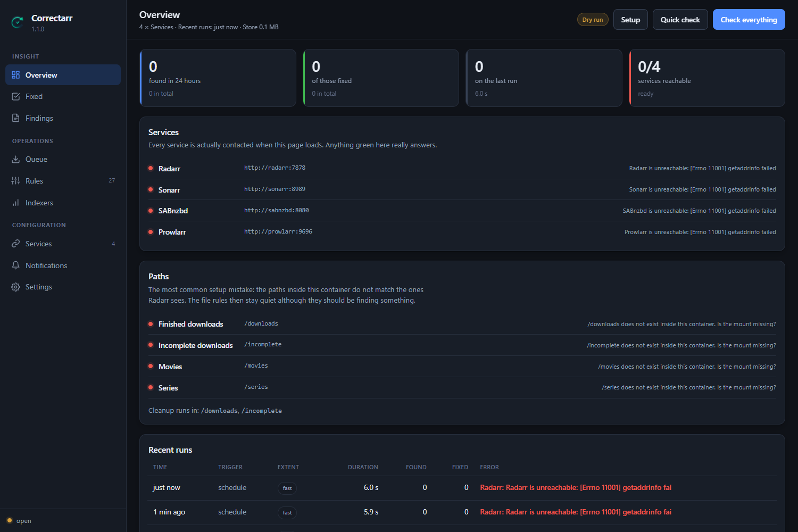Viewport: 798px width, 532px height.
Task: Click the fast badge in just now row
Action: point(287,488)
